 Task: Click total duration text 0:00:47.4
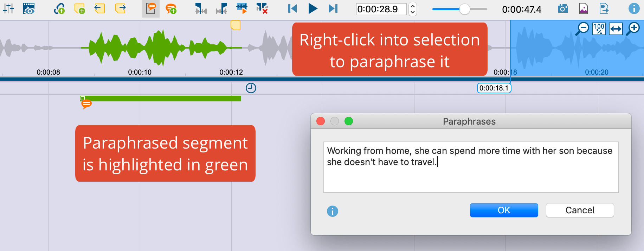522,10
